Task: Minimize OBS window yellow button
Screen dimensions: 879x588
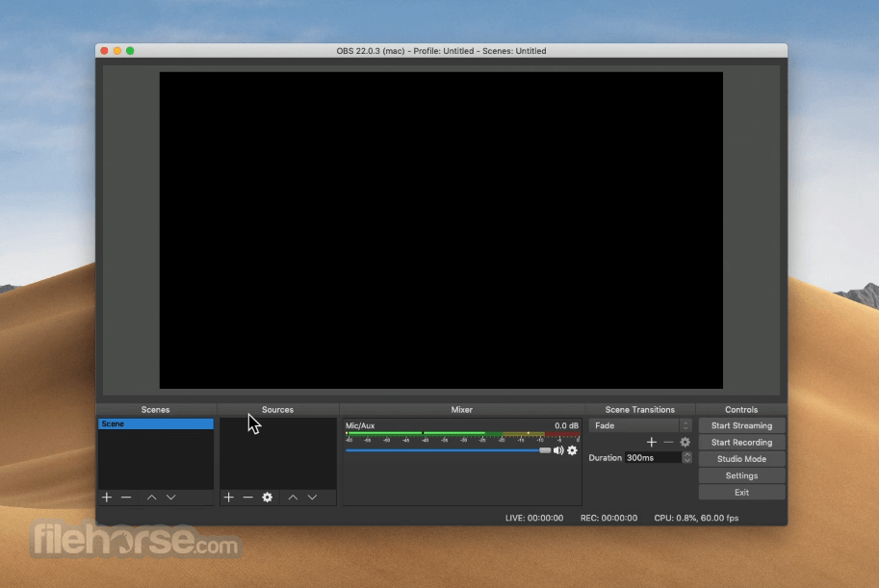Action: click(117, 50)
